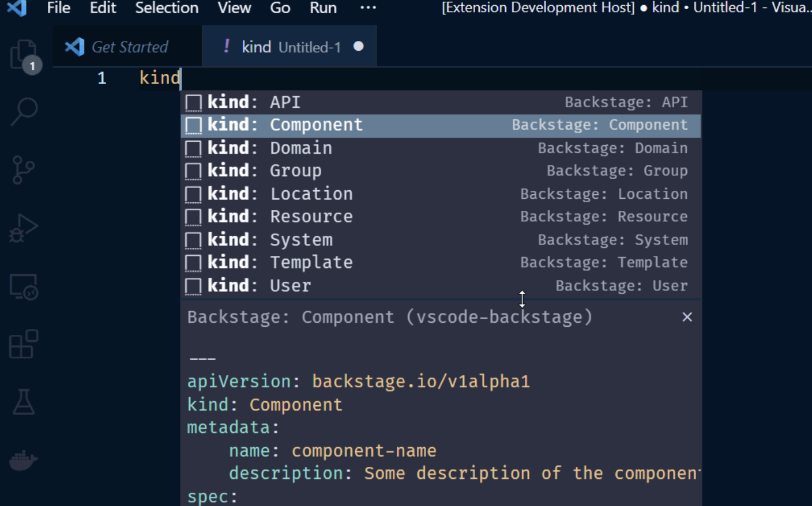812x506 pixels.
Task: Select the kind: System suggestion
Action: tap(441, 240)
